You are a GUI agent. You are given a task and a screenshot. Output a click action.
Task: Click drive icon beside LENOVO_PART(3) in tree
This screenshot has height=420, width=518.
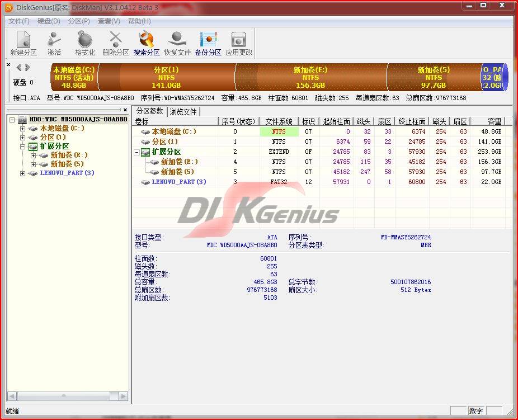pyautogui.click(x=32, y=173)
